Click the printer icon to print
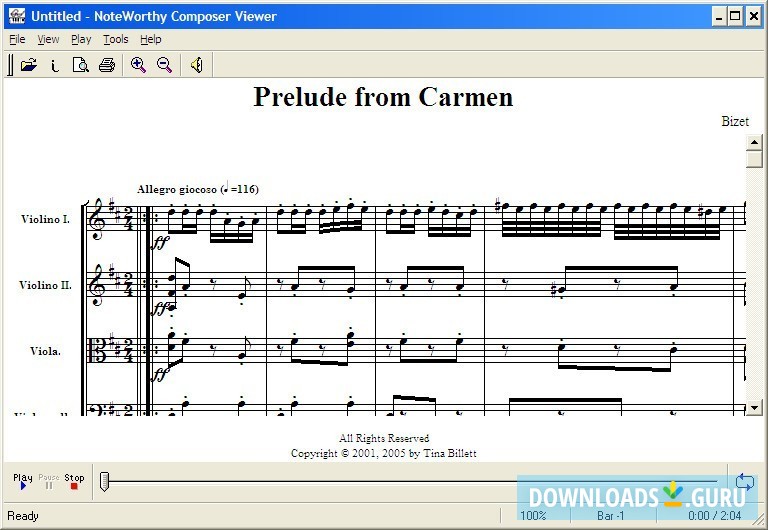768x530 pixels. 107,65
